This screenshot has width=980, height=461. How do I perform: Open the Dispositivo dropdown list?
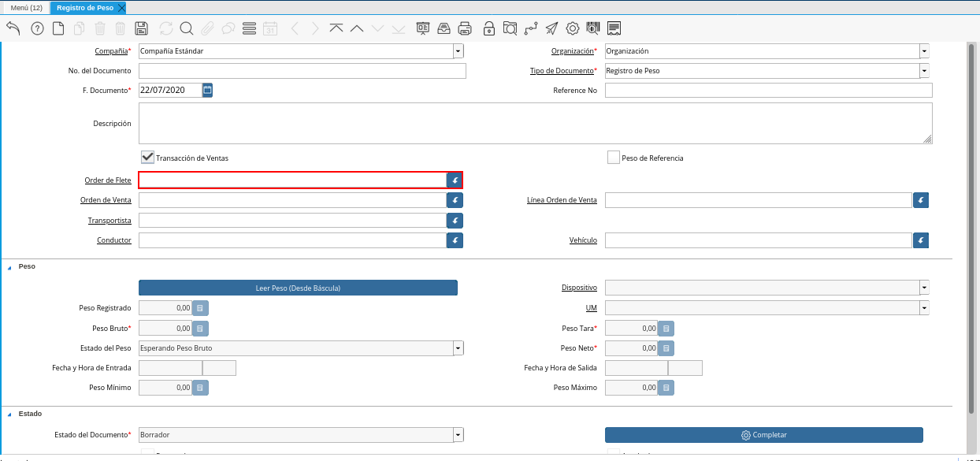(924, 288)
